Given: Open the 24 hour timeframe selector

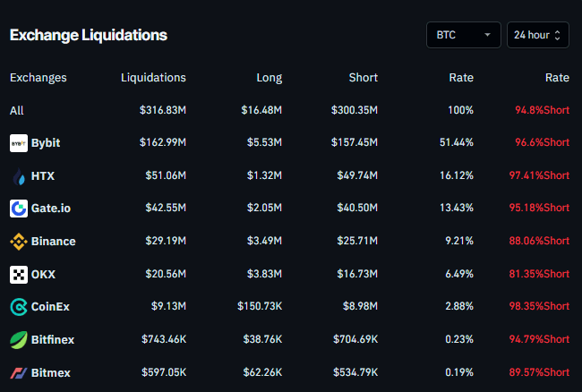Looking at the screenshot, I should (x=537, y=35).
